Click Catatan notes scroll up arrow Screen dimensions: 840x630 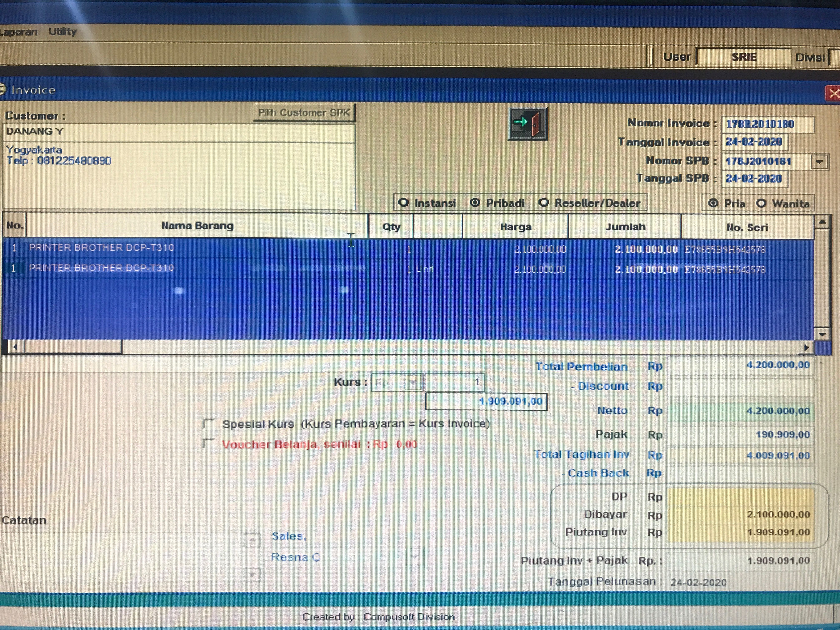(252, 540)
